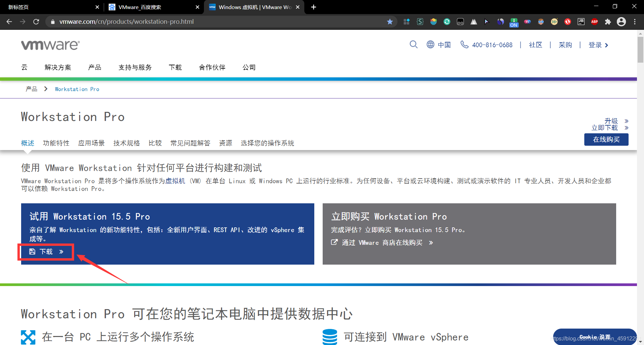Click 下载 in the trial panel
The image size is (644, 345).
click(46, 252)
